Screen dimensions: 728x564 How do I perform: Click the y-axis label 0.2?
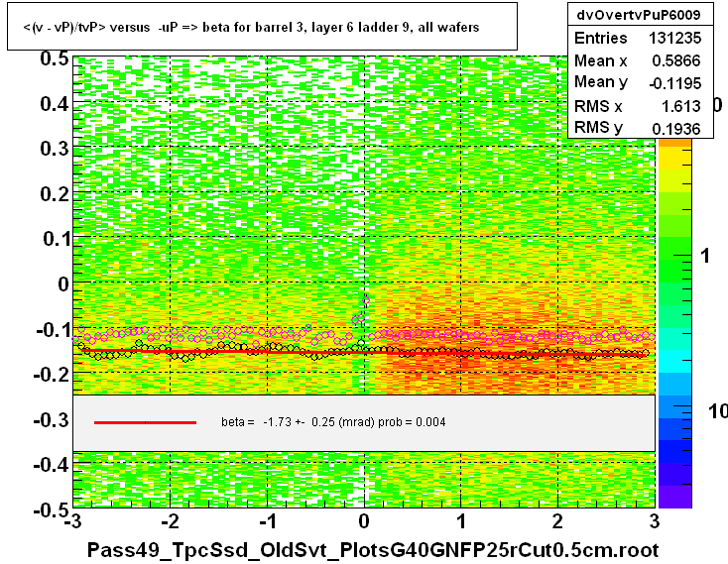click(55, 194)
